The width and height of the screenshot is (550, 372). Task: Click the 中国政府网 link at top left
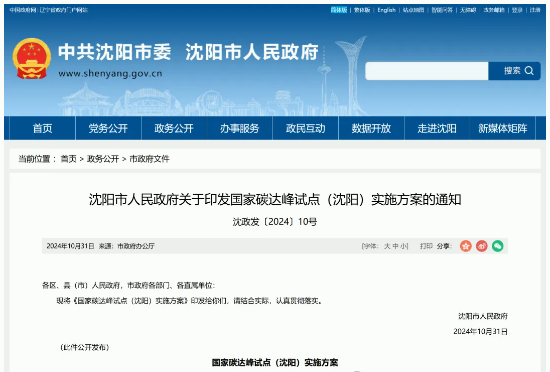coord(23,10)
